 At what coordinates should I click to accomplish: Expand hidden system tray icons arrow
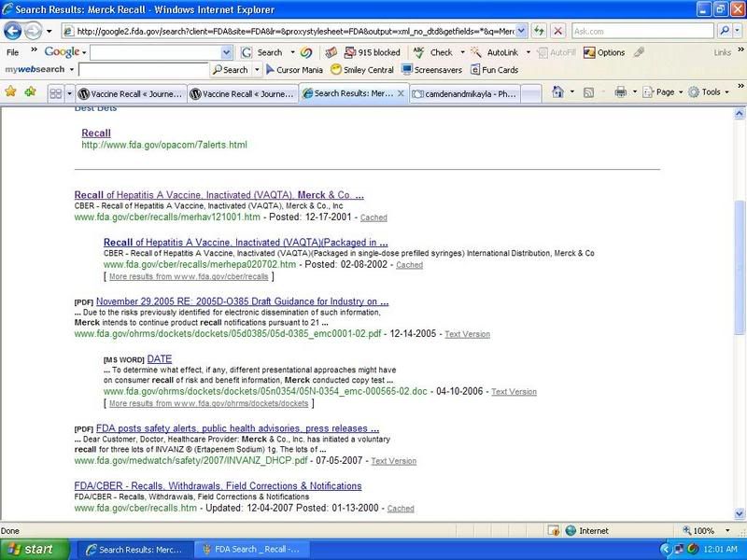point(666,550)
